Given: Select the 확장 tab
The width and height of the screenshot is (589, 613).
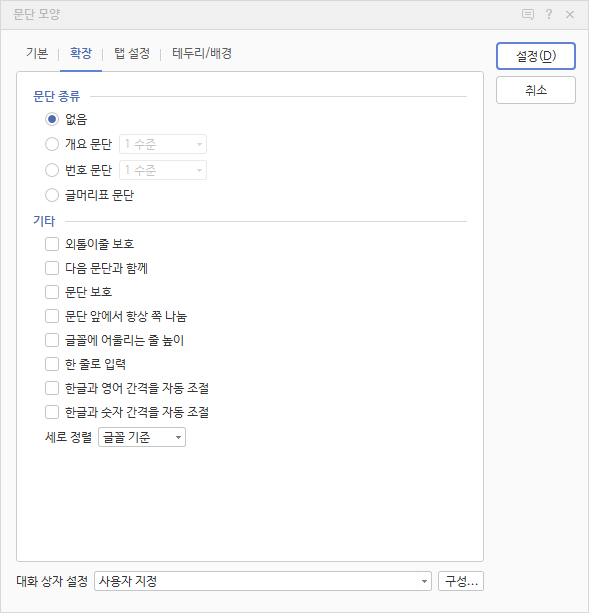Looking at the screenshot, I should tap(81, 53).
